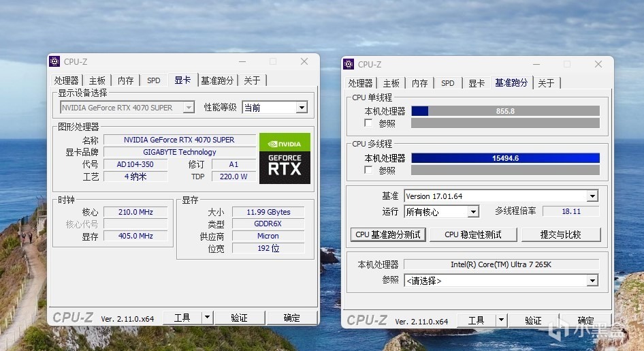Image resolution: width=644 pixels, height=351 pixels.
Task: Switch to 基准跑分 tab in left window
Action: [x=217, y=80]
